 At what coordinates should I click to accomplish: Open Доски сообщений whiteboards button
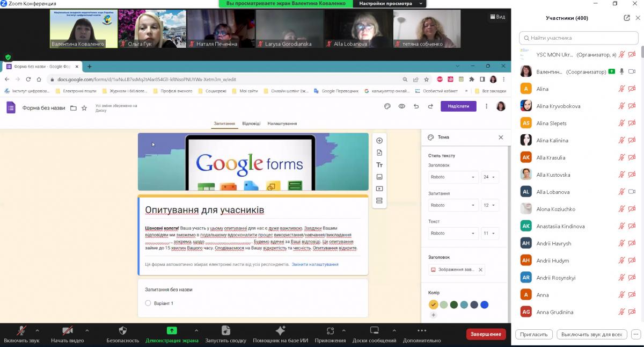click(375, 334)
